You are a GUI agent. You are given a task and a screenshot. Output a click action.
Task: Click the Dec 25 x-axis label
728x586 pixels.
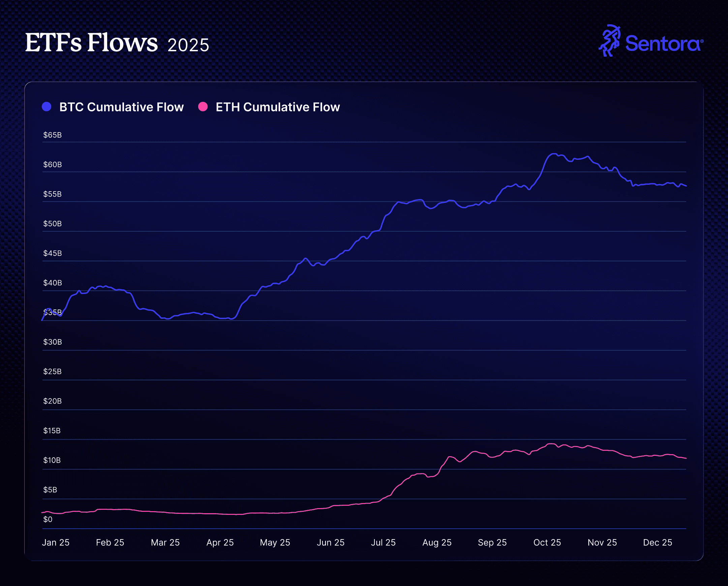(x=658, y=543)
